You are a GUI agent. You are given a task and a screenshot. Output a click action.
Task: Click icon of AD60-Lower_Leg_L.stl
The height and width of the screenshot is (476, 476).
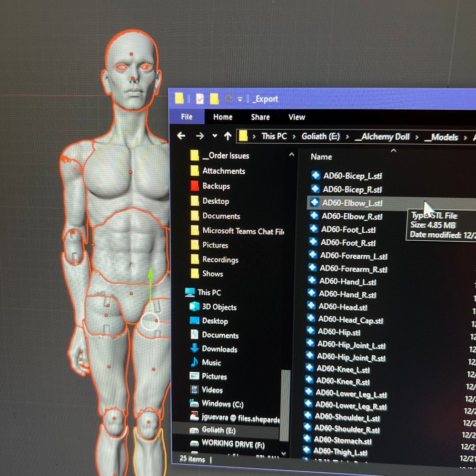coord(309,392)
